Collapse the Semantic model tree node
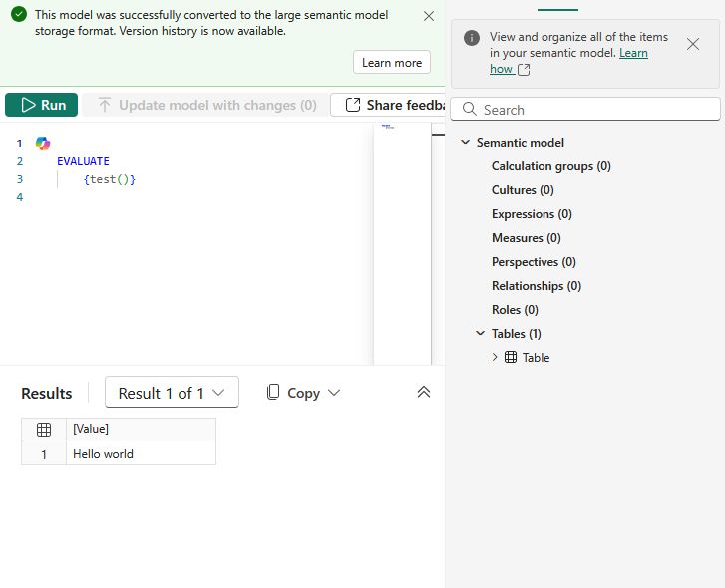 pyautogui.click(x=465, y=143)
